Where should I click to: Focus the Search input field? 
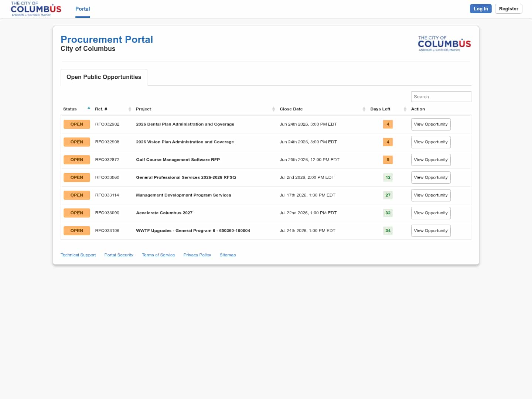441,96
